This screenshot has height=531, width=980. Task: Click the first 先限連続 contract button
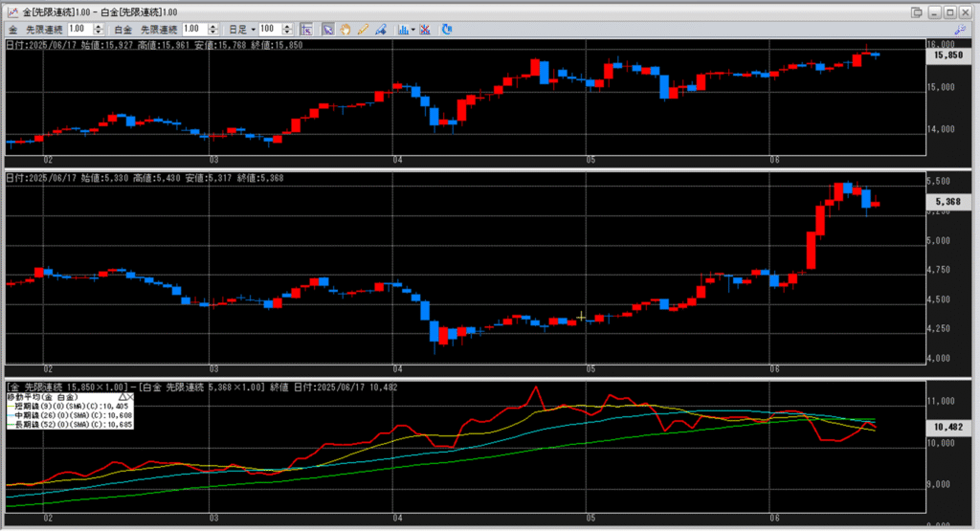(44, 30)
